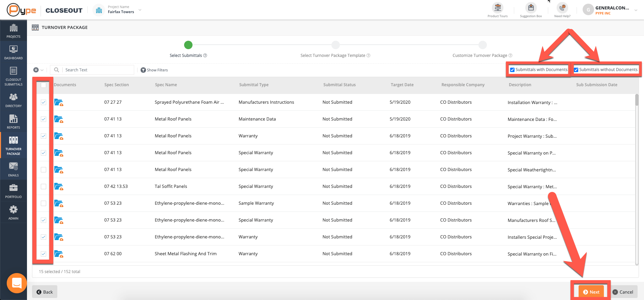Sort by Submittal Status column header
The height and width of the screenshot is (300, 644).
pos(340,85)
